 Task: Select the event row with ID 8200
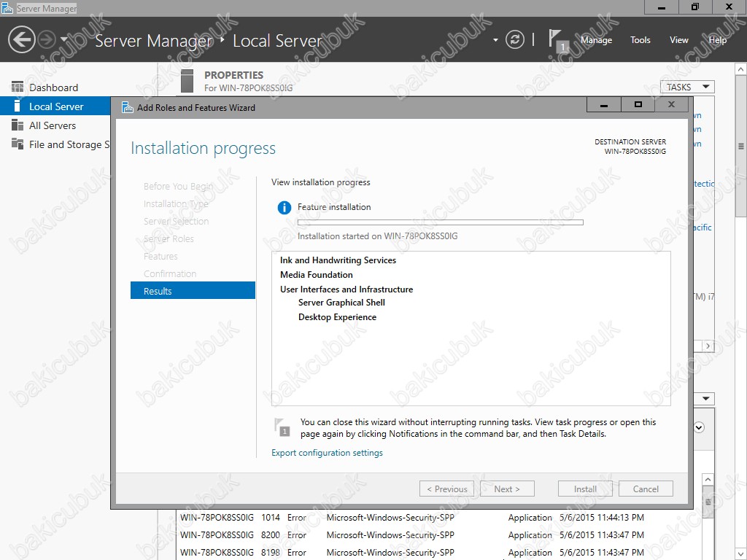pyautogui.click(x=438, y=534)
